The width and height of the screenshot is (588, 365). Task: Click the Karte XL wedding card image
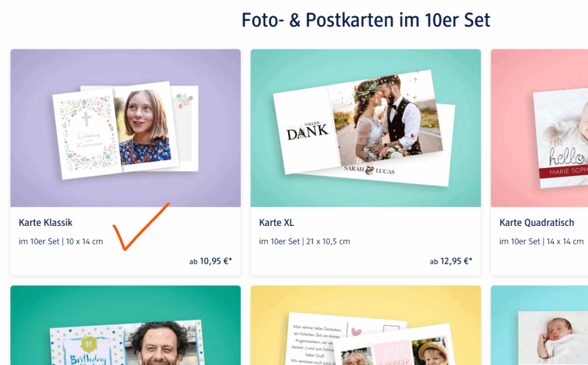(366, 128)
